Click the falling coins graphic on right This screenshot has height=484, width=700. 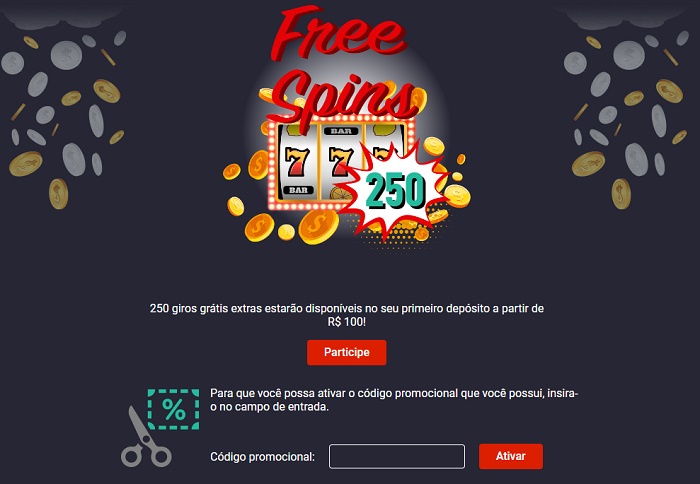point(627,116)
